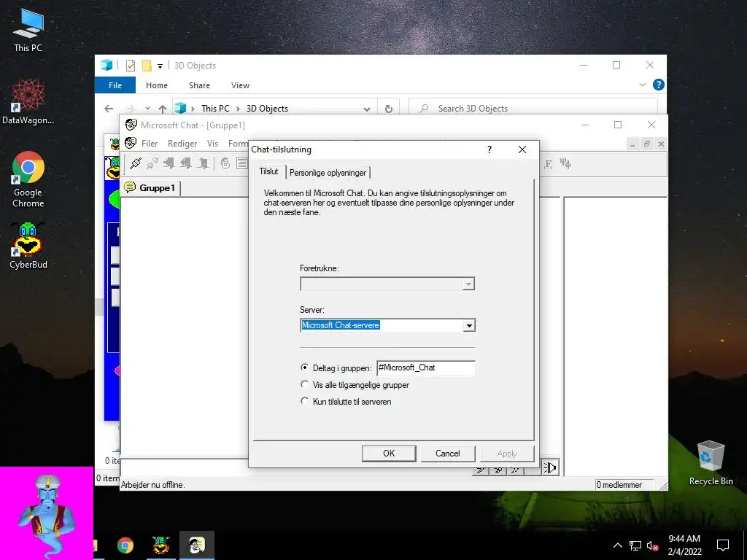Click the Chrome icon in the taskbar

(125, 545)
